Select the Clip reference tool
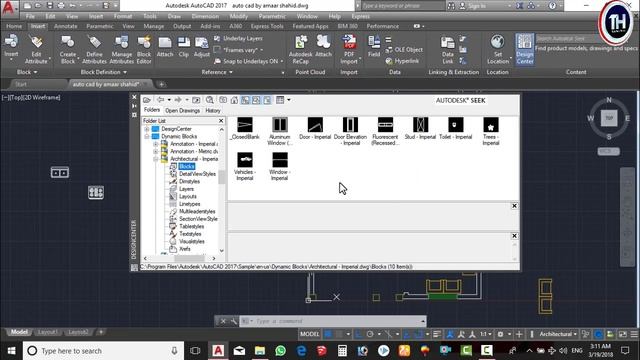This screenshot has width=640, height=360. pyautogui.click(x=184, y=46)
